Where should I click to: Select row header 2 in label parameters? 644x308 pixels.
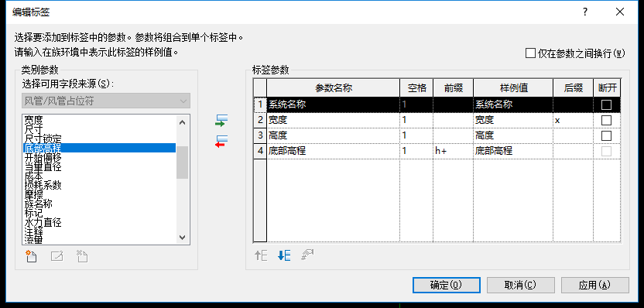(260, 120)
